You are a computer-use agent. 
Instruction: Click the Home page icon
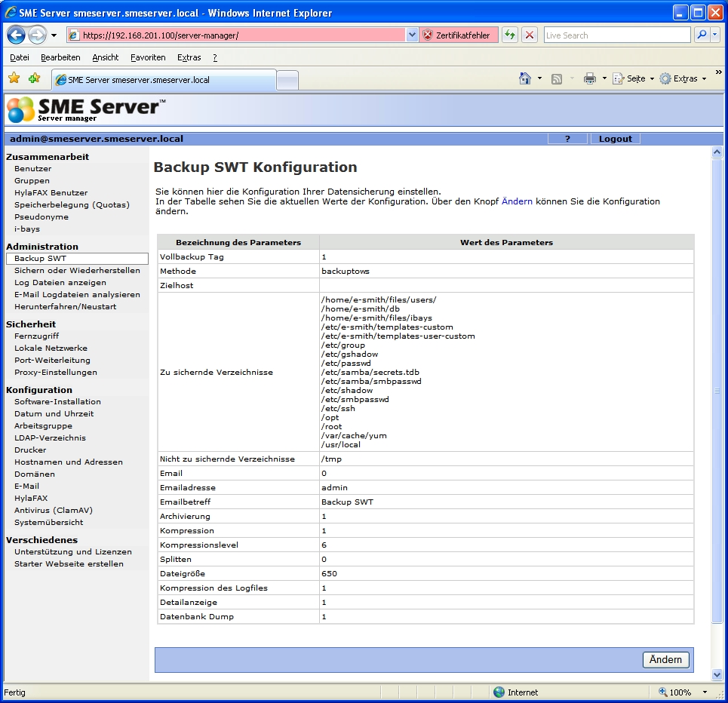pos(524,78)
